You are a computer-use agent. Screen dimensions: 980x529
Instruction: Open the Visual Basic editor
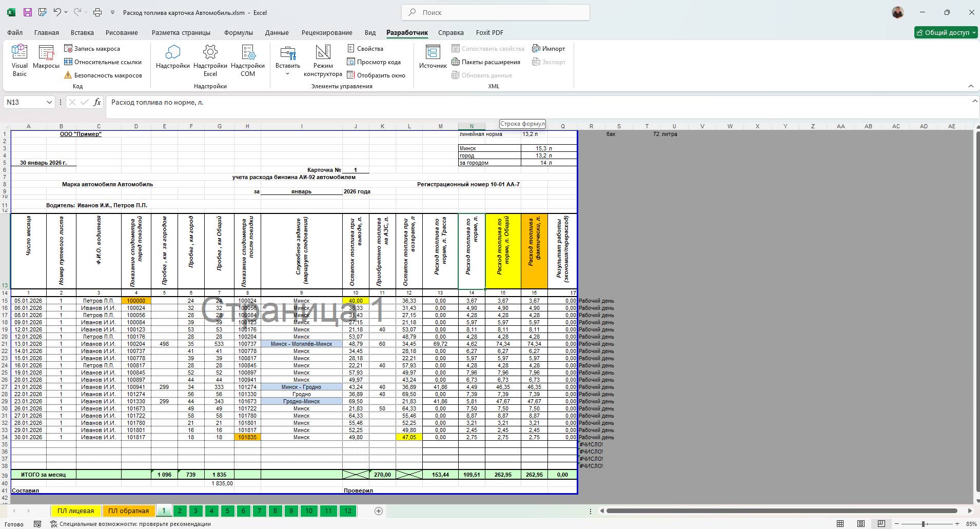[x=19, y=61]
